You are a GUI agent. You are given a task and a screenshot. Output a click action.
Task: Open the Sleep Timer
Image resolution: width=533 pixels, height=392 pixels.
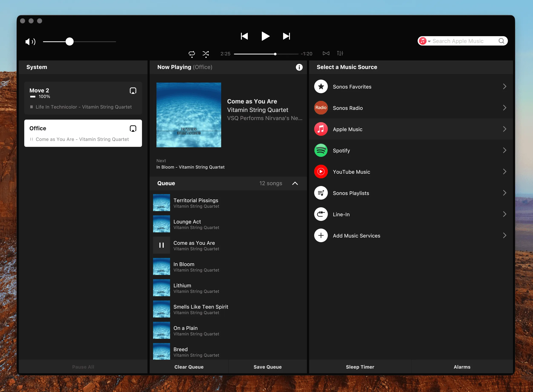point(360,367)
